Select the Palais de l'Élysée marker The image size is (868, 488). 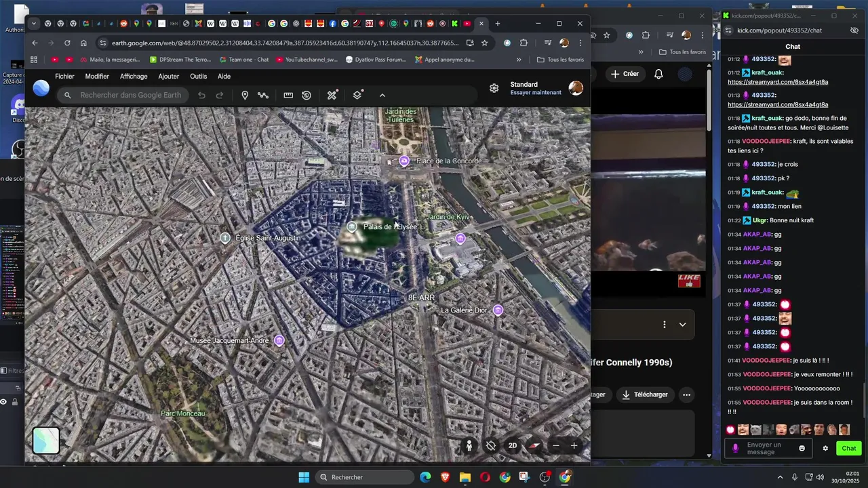coord(351,227)
